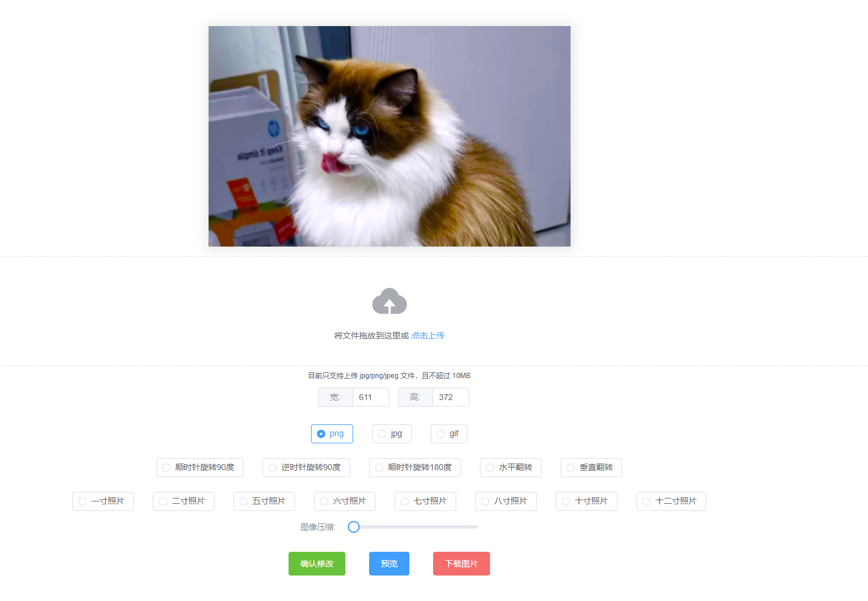Select the png format option
This screenshot has width=868, height=601.
(332, 434)
